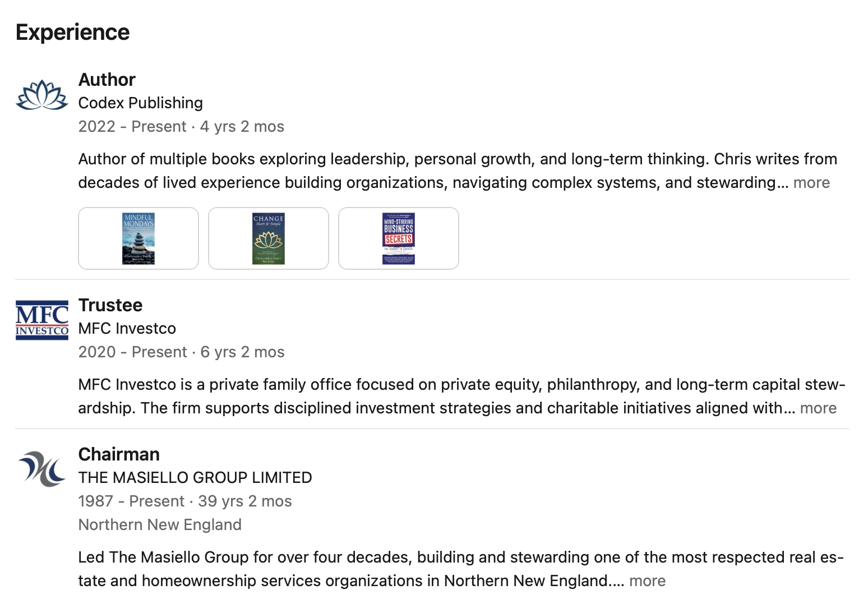Expand the Author description with more
Viewport: 868px width, 608px height.
point(811,182)
